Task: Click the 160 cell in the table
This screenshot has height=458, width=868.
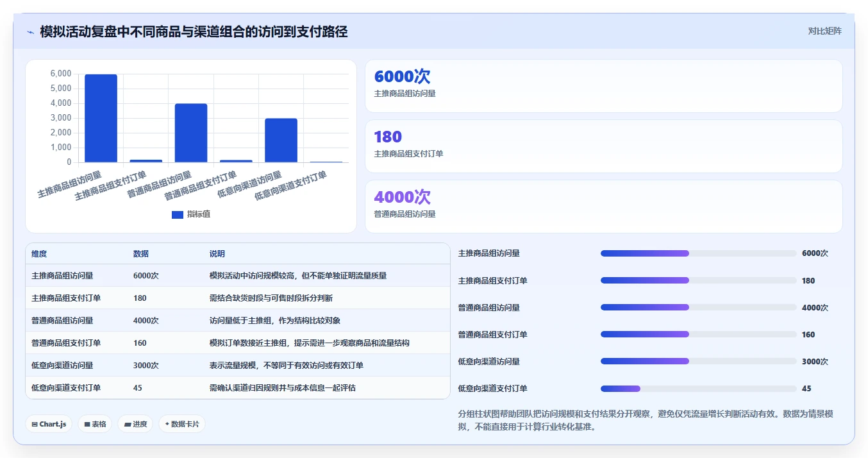Action: pos(140,343)
